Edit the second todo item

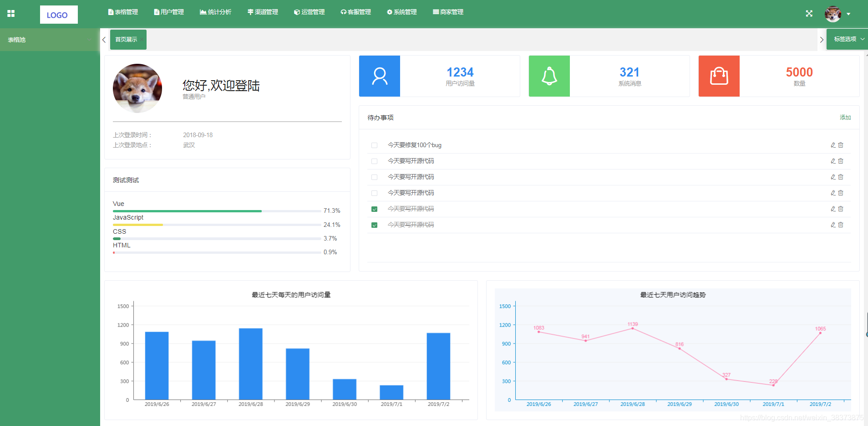(x=833, y=161)
